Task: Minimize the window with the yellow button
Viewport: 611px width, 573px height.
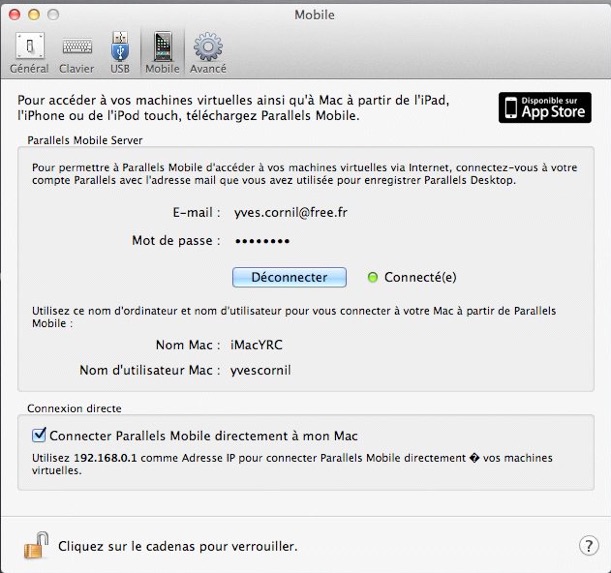Action: point(34,15)
